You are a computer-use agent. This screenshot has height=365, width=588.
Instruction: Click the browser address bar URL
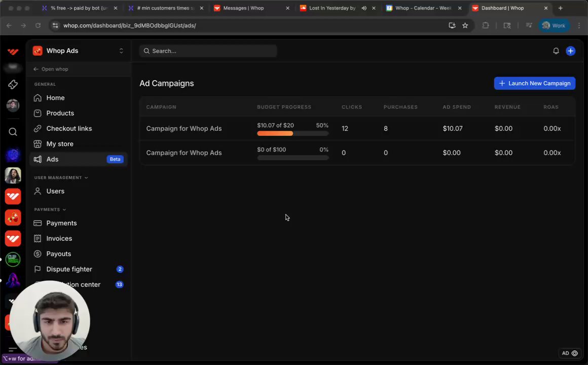point(129,25)
